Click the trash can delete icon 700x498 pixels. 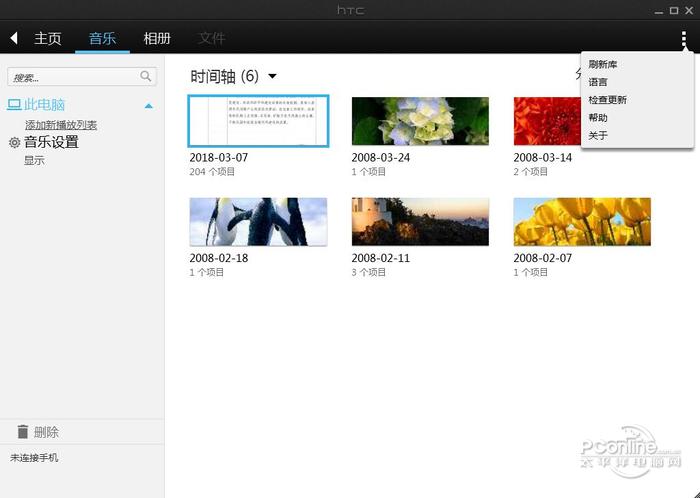[22, 432]
